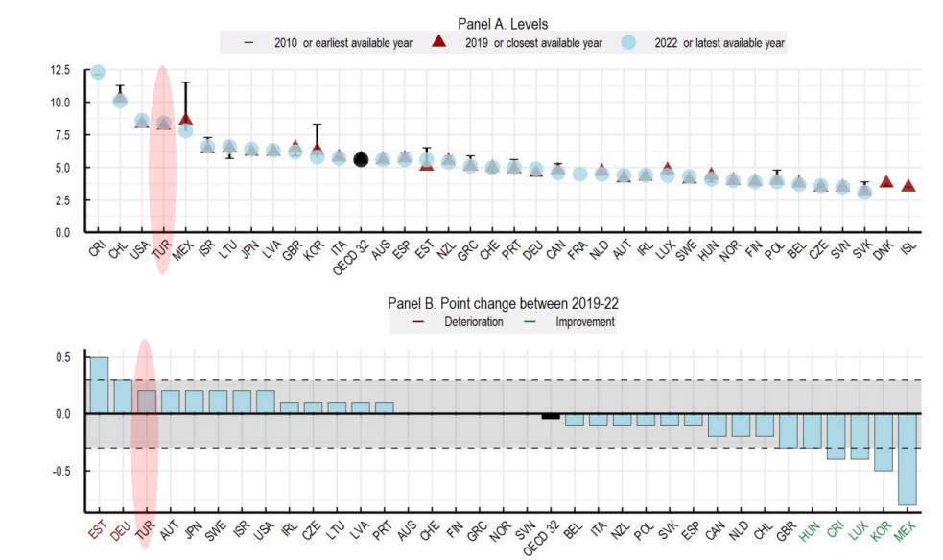Select the black OECD 32 data point
This screenshot has width=943, height=560.
click(x=361, y=159)
